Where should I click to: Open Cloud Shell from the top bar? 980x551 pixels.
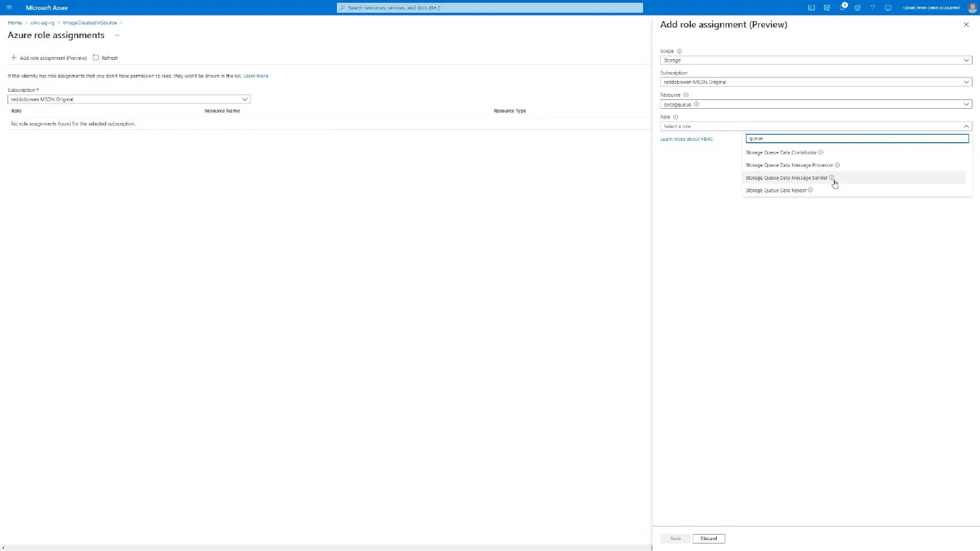coord(811,7)
